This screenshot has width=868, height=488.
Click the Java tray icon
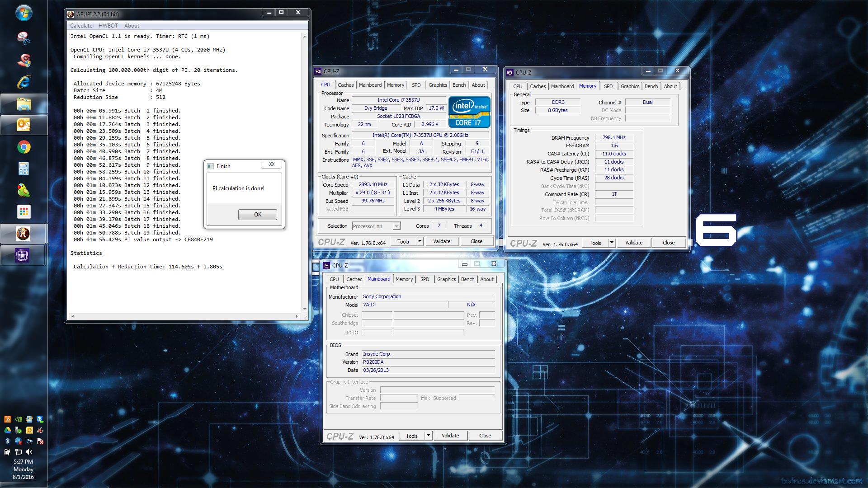point(8,419)
